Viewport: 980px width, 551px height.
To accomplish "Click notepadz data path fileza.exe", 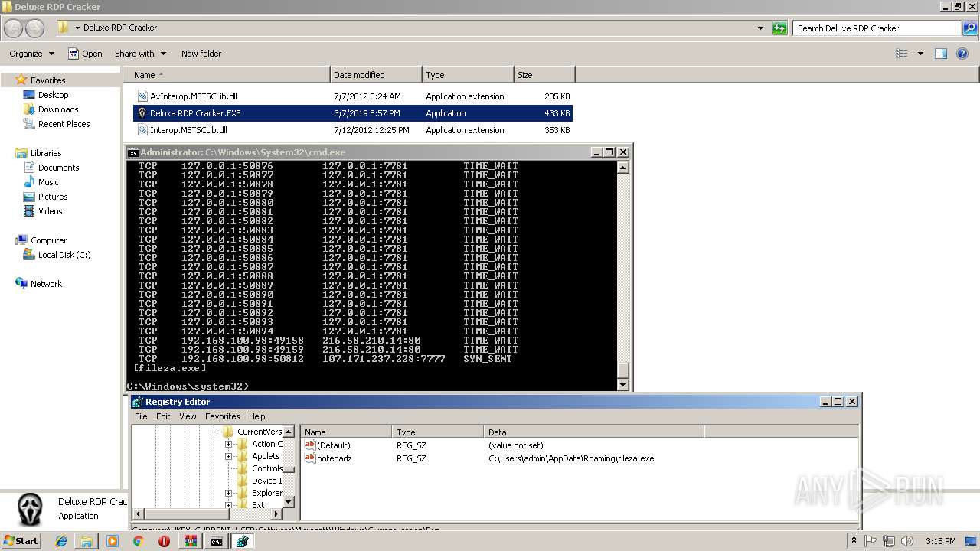I will 571,458.
